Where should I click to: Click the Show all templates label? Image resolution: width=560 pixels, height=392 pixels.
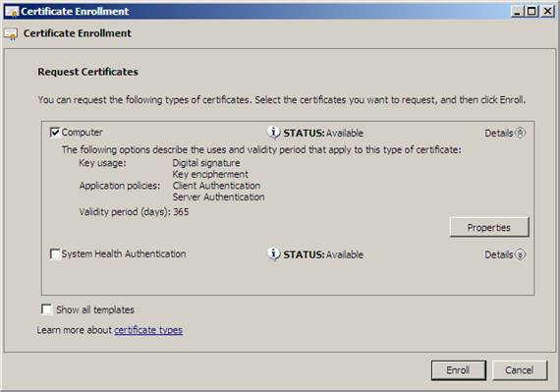[x=95, y=309]
